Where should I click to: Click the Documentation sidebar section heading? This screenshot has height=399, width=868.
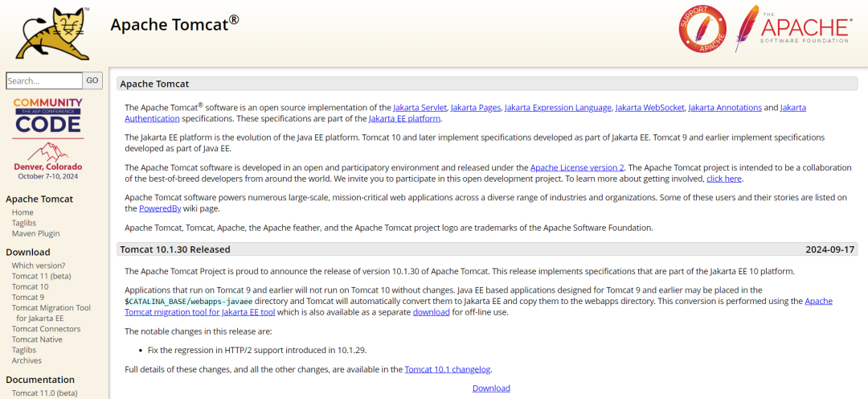click(x=40, y=380)
